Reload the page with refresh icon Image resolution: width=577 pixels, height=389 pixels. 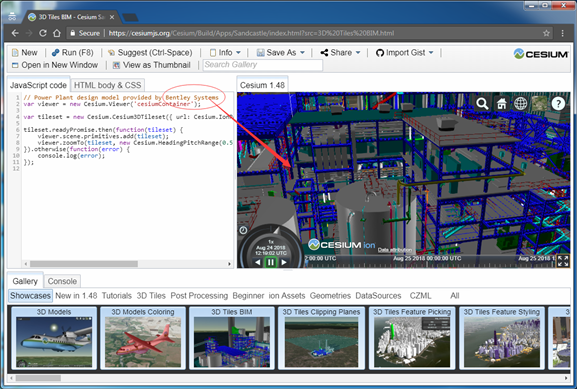coord(43,33)
